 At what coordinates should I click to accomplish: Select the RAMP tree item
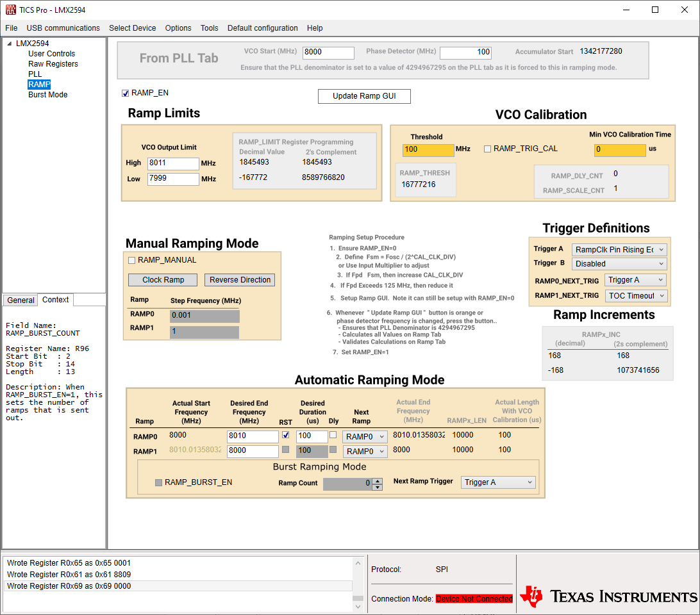(39, 85)
